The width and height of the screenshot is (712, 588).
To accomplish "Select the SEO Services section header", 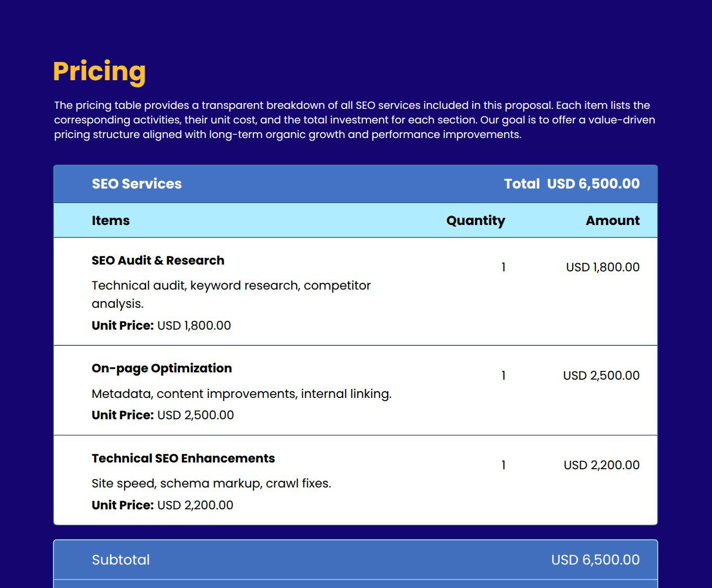I will tap(136, 183).
